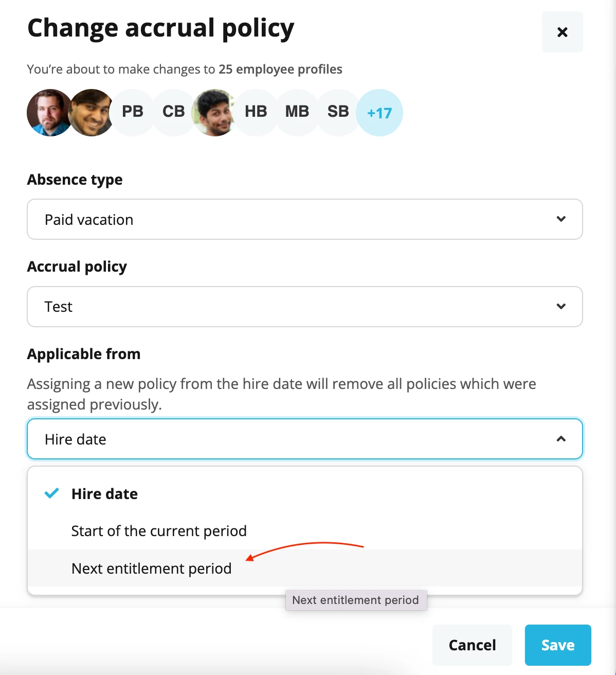The image size is (616, 675).
Task: Select the MB employee avatar
Action: tap(297, 113)
